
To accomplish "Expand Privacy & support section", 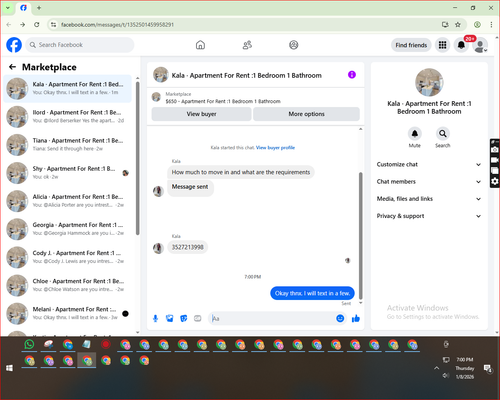I will point(429,216).
